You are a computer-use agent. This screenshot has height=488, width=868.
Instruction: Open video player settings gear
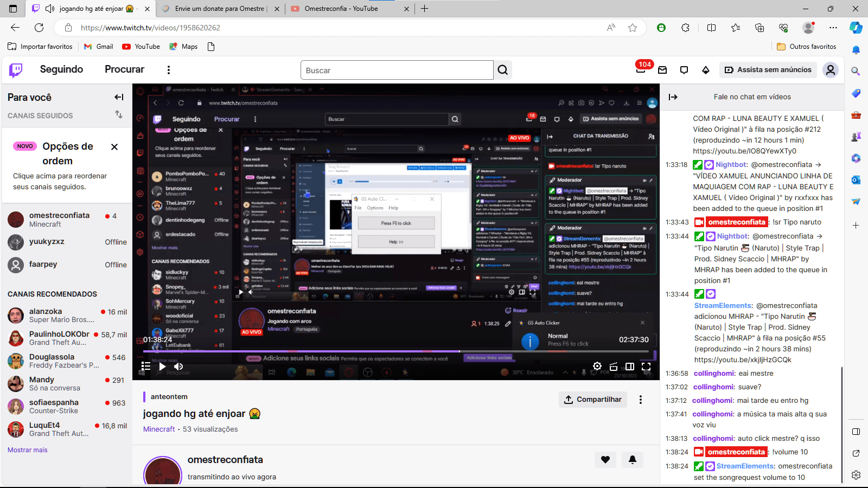tap(597, 367)
